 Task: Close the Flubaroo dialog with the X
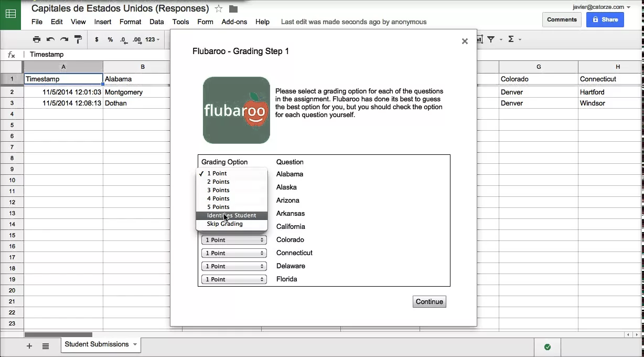coord(465,41)
